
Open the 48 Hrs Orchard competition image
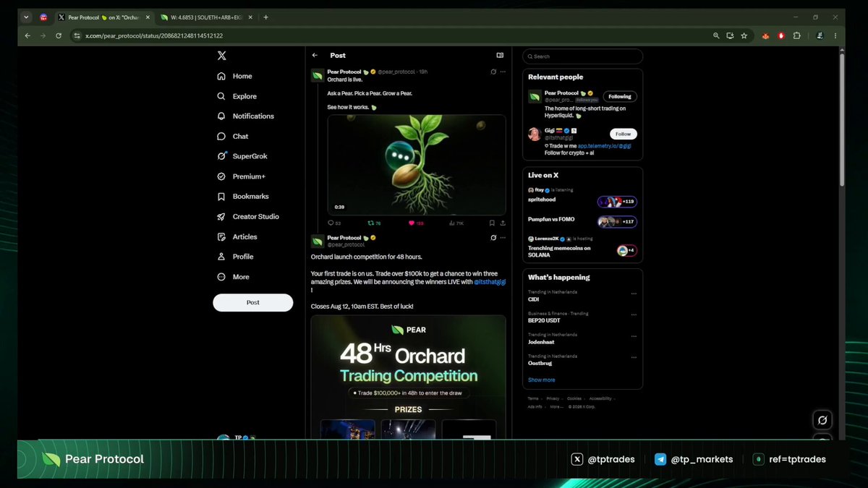click(409, 376)
